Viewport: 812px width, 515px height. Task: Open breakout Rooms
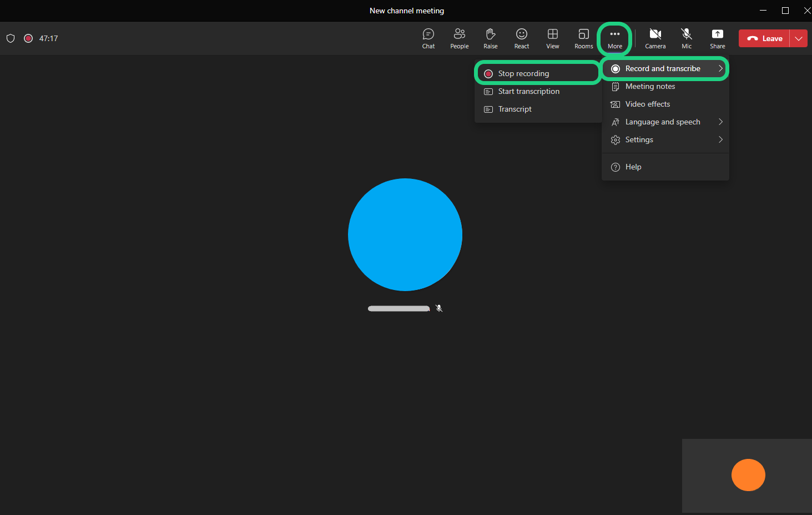tap(583, 38)
